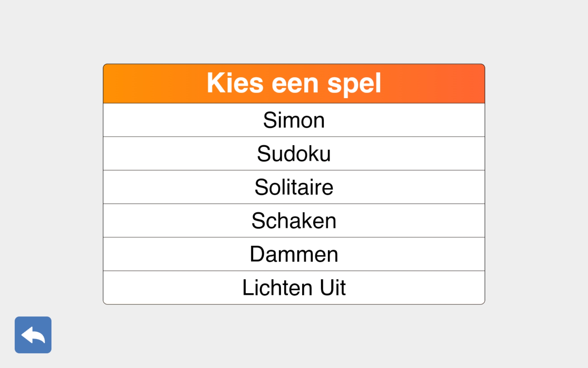The image size is (588, 368).
Task: Click the blue back arrow icon
Action: [x=33, y=335]
